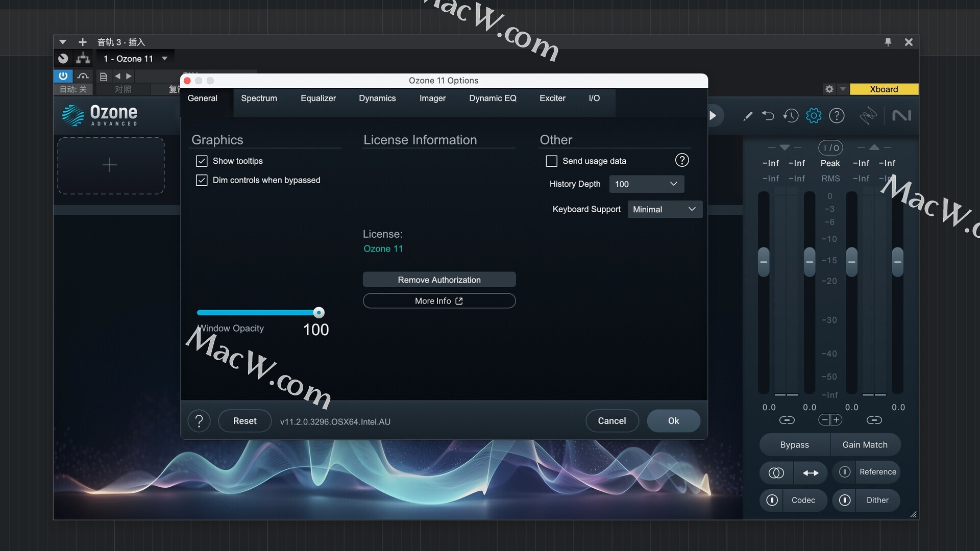Click the host plugin settings gear icon
Viewport: 980px width, 551px height.
point(829,89)
